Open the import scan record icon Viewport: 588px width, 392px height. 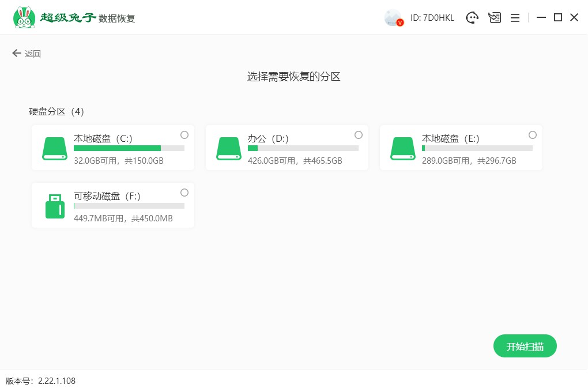pos(494,18)
